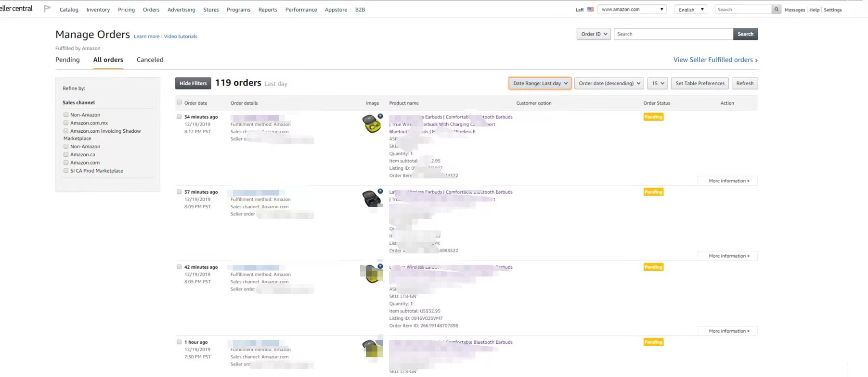Toggle the select-all orders checkbox in table header
868x377 pixels.
click(179, 102)
